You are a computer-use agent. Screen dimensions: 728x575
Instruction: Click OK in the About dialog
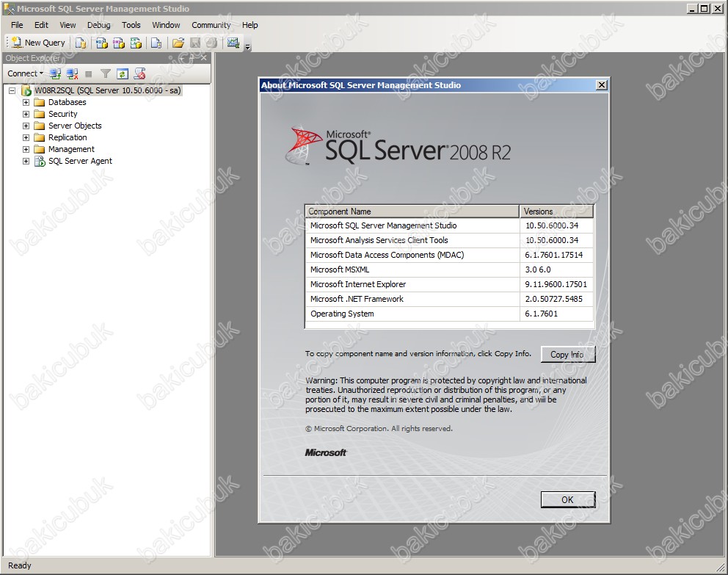pos(568,500)
